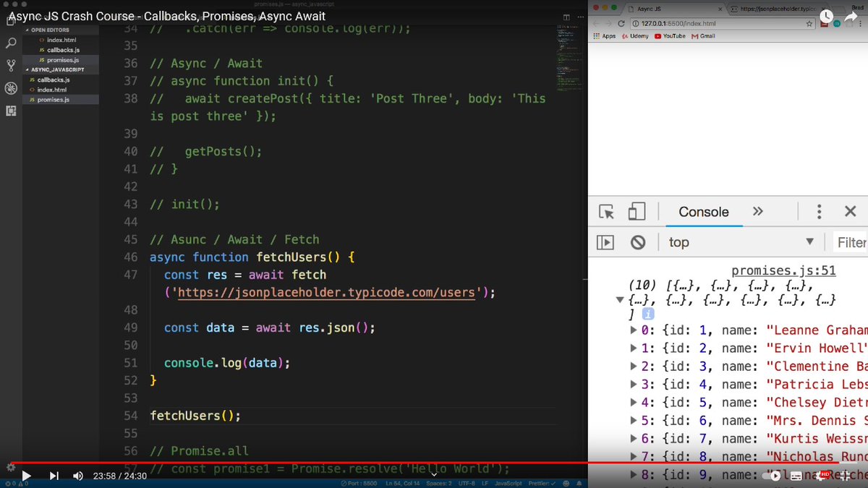Image resolution: width=868 pixels, height=488 pixels.
Task: Open callbacks.js under Open Editors
Action: (62, 50)
